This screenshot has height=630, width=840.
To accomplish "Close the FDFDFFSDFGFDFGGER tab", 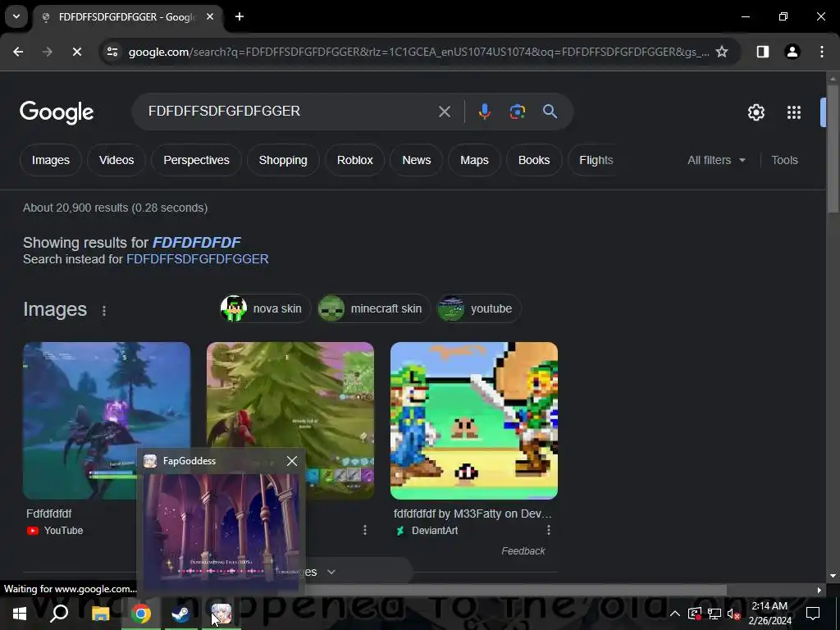I will (x=210, y=17).
